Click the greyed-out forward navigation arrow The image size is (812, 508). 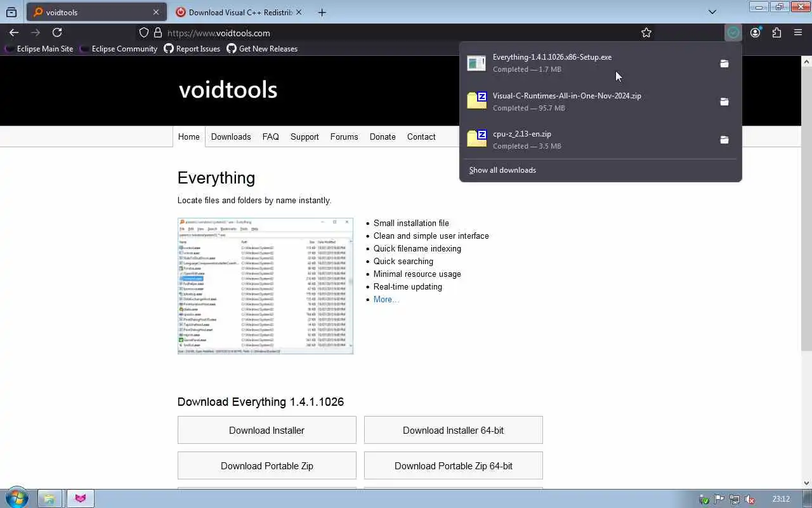pyautogui.click(x=36, y=32)
